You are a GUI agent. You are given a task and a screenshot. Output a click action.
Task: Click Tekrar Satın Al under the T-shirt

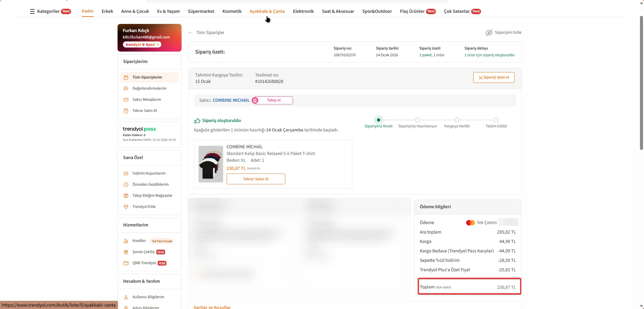(256, 179)
